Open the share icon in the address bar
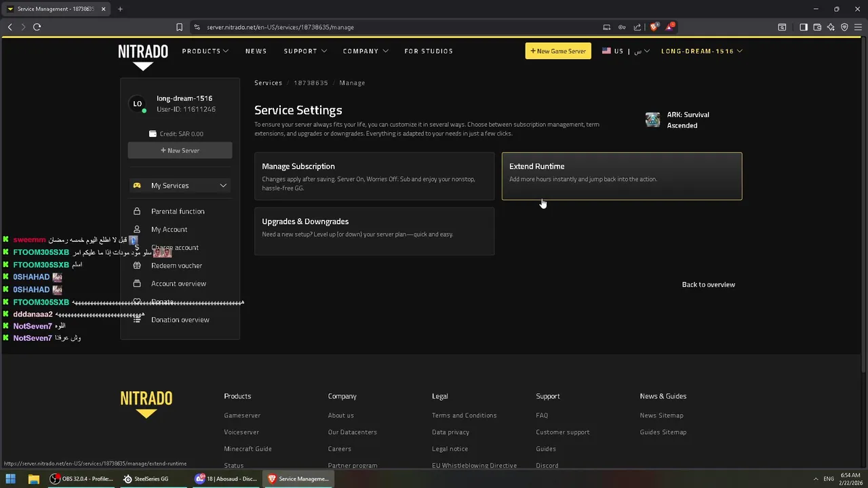868x488 pixels. click(637, 27)
